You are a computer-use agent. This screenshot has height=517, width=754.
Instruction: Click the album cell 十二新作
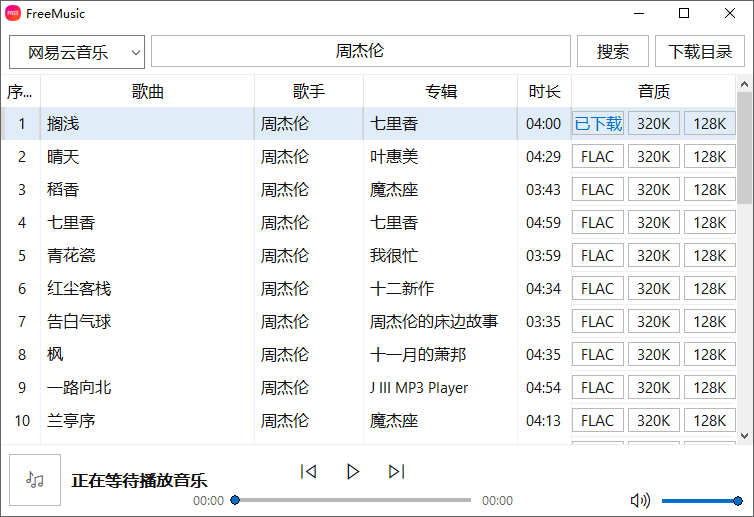coord(440,289)
